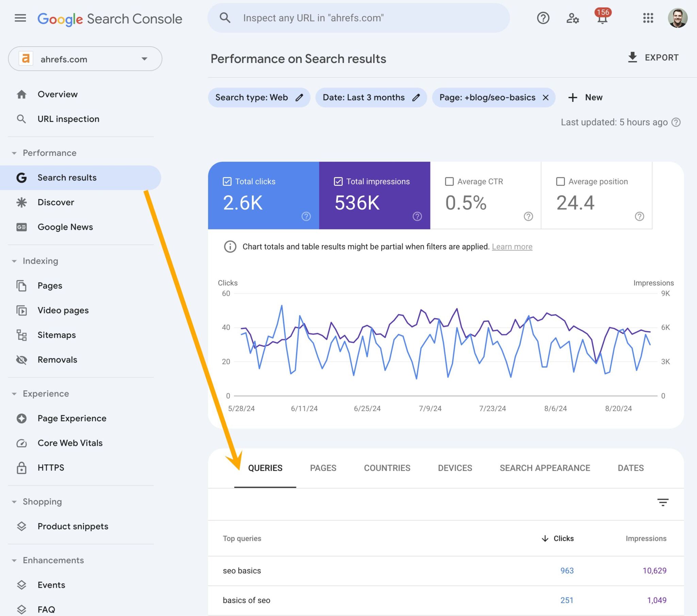Open Removals from the sidebar
The width and height of the screenshot is (697, 616).
point(57,359)
